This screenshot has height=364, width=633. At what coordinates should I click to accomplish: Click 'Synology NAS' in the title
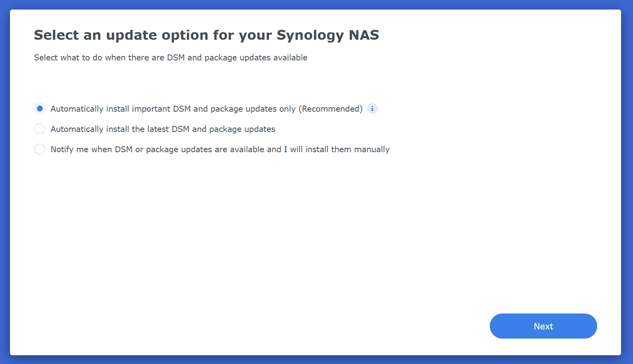(328, 35)
